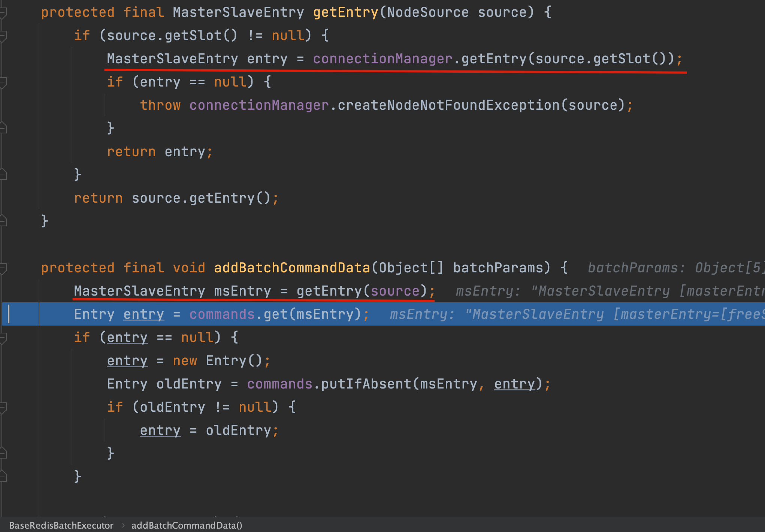Fold the 'if (oldEntry != null)' block

[3, 408]
